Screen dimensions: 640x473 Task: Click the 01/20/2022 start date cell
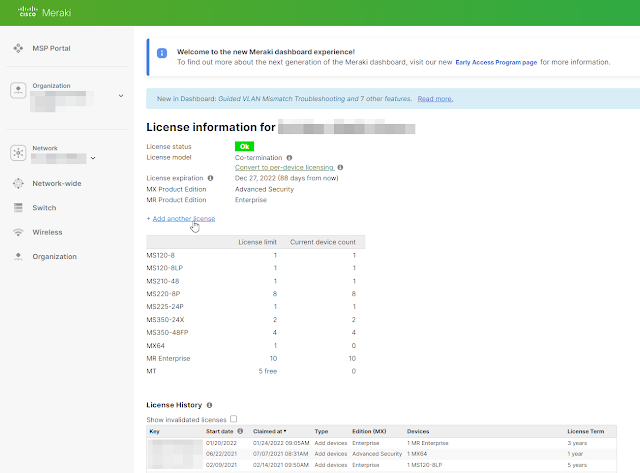221,443
